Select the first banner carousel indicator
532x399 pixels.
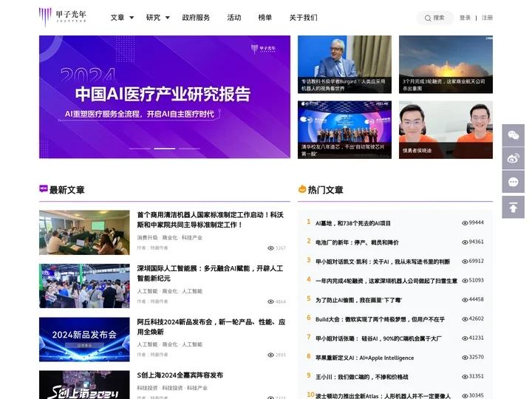tap(140, 149)
